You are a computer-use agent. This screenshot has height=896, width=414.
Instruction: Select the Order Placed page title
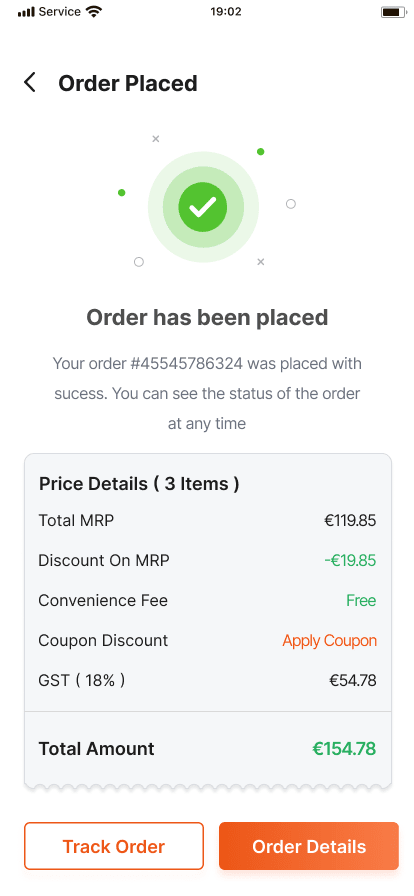128,83
